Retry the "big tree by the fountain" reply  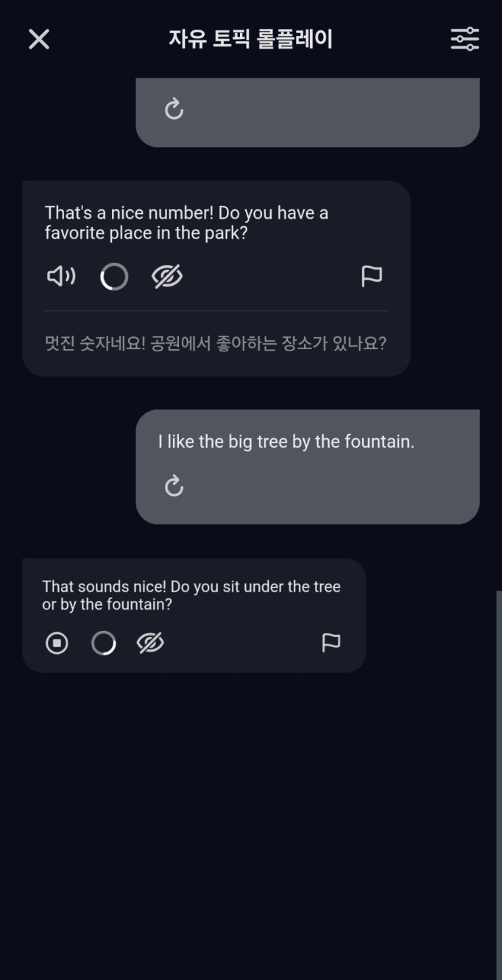pyautogui.click(x=174, y=486)
